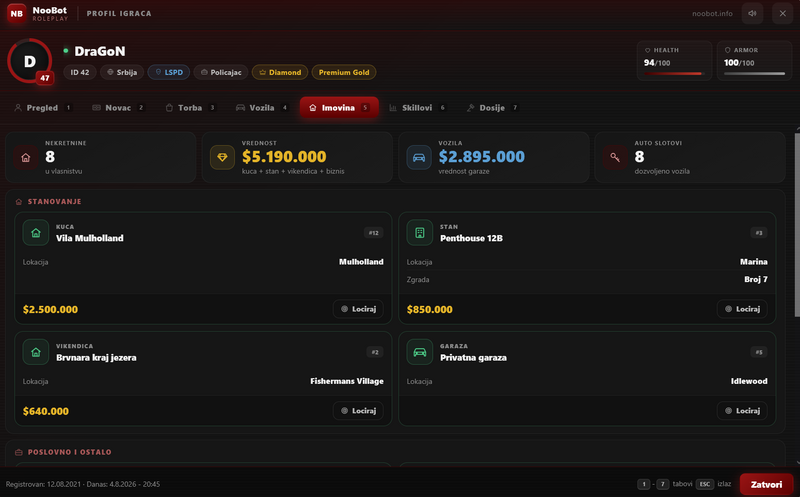Screen dimensions: 800x497
Task: Click the $2.500.000 price
Action: pyautogui.click(x=51, y=309)
